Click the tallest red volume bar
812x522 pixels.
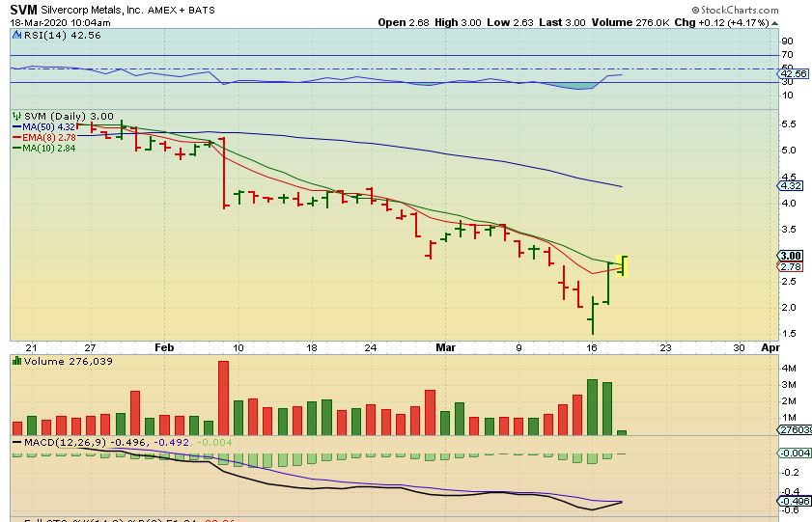[x=223, y=398]
